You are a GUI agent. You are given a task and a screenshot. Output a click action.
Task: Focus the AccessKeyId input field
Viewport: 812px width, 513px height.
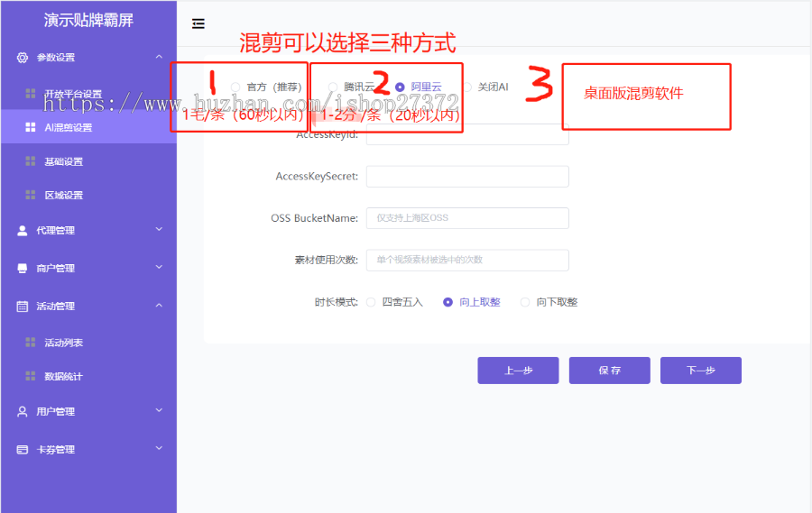(467, 134)
